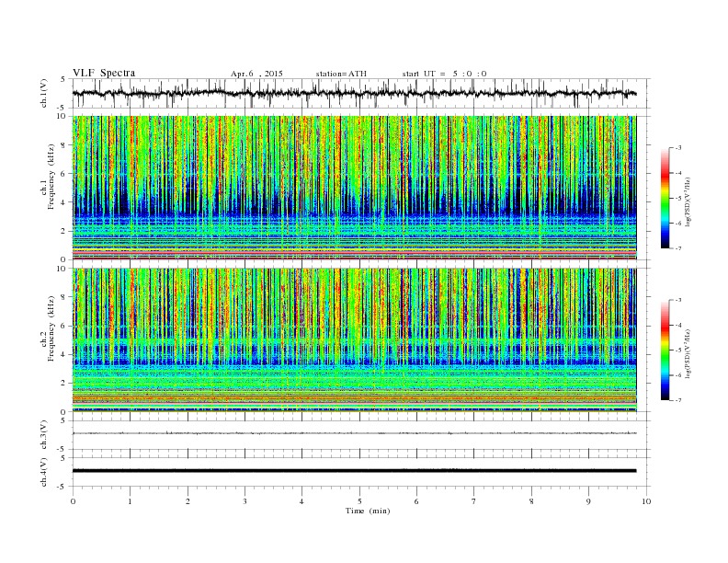Click the "ch.4(V)" axis label
This screenshot has height=563, width=728.
pos(44,472)
